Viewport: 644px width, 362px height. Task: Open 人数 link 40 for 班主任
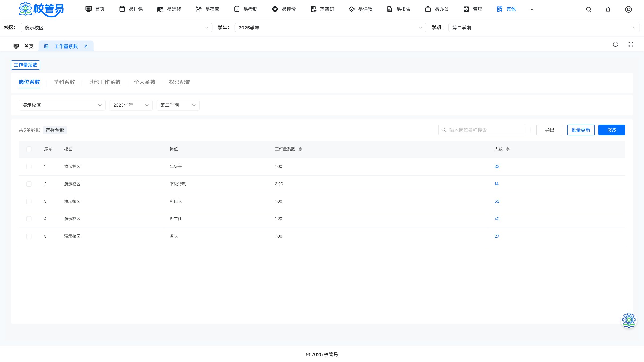(x=497, y=219)
